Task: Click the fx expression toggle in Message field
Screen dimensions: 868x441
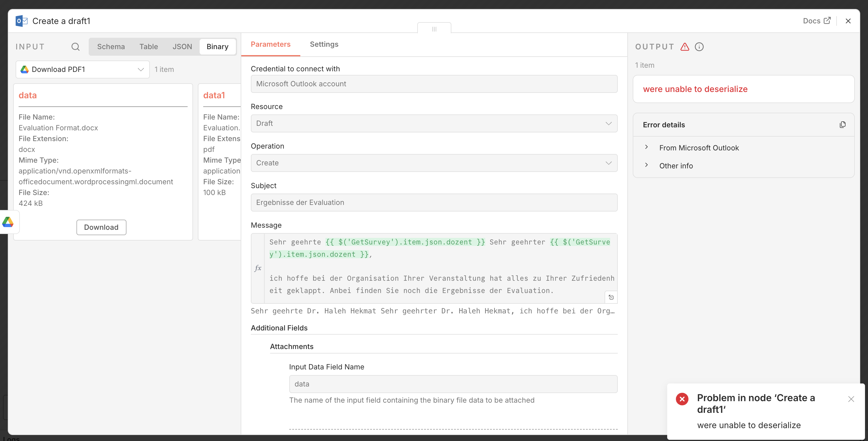Action: tap(258, 268)
